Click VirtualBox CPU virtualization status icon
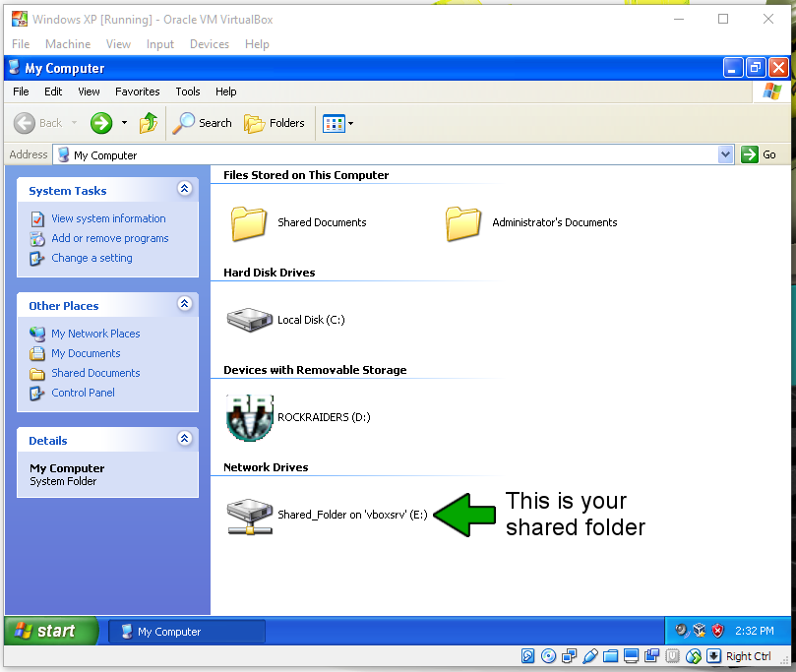The image size is (796, 672). (672, 656)
